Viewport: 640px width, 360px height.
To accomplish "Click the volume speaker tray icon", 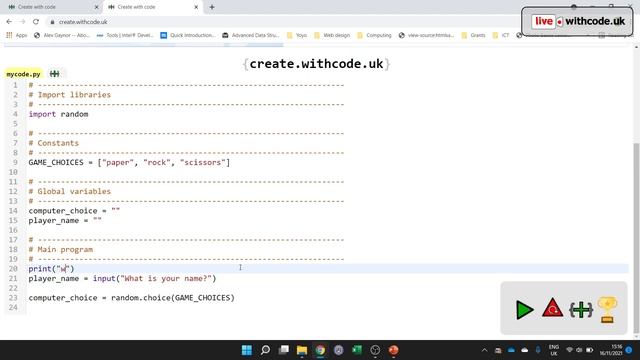I will pyautogui.click(x=579, y=350).
